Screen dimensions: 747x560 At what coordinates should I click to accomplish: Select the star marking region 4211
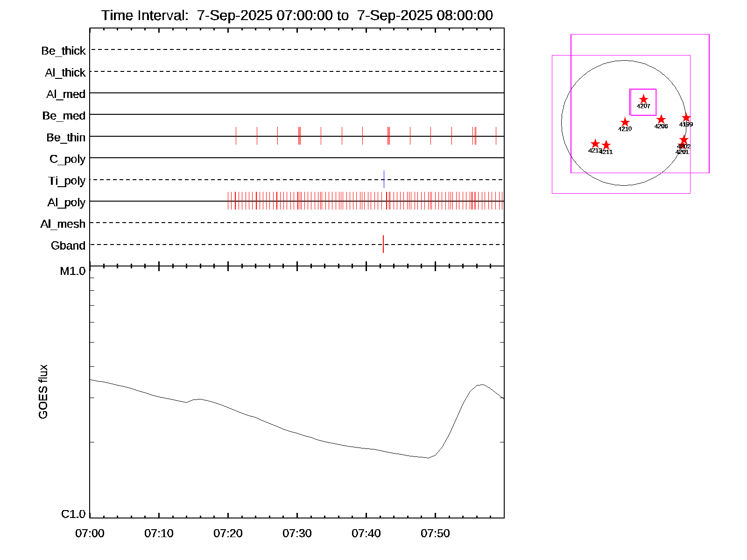(606, 145)
